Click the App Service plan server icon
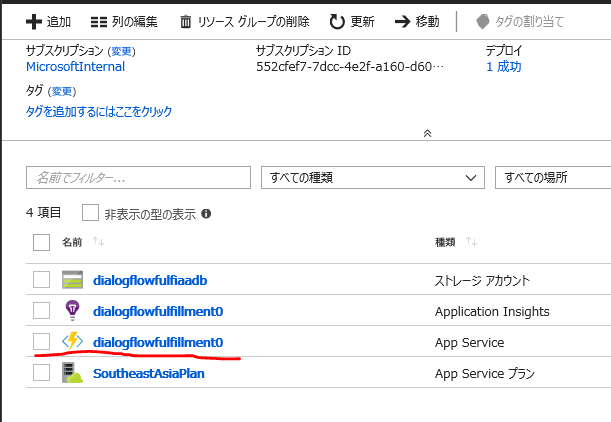Image resolution: width=611 pixels, height=422 pixels. 72,373
